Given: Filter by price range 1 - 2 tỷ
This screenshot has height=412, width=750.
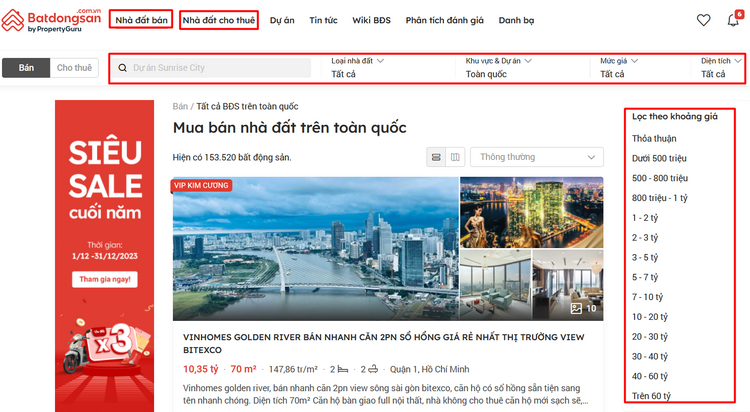Looking at the screenshot, I should pos(645,217).
